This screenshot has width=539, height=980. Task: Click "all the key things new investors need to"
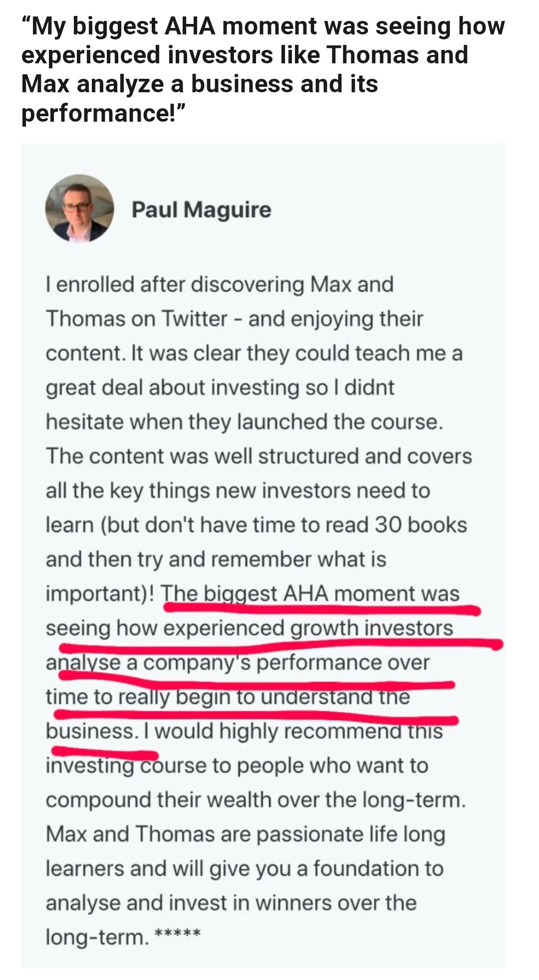(x=238, y=491)
